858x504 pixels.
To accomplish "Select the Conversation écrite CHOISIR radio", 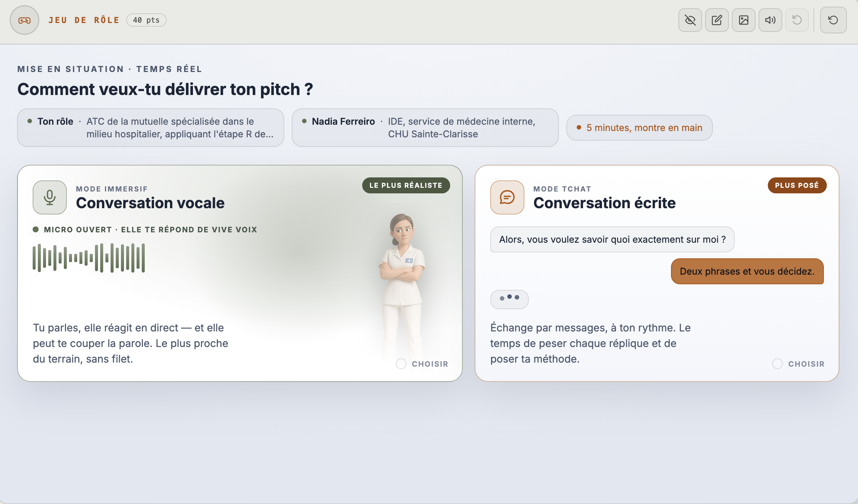I will tap(777, 364).
